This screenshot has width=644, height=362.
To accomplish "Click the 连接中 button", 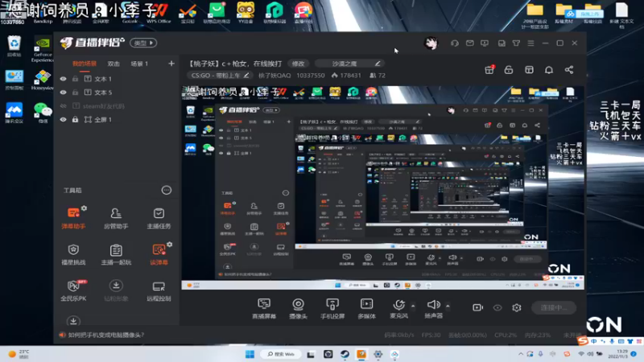I will [x=554, y=307].
